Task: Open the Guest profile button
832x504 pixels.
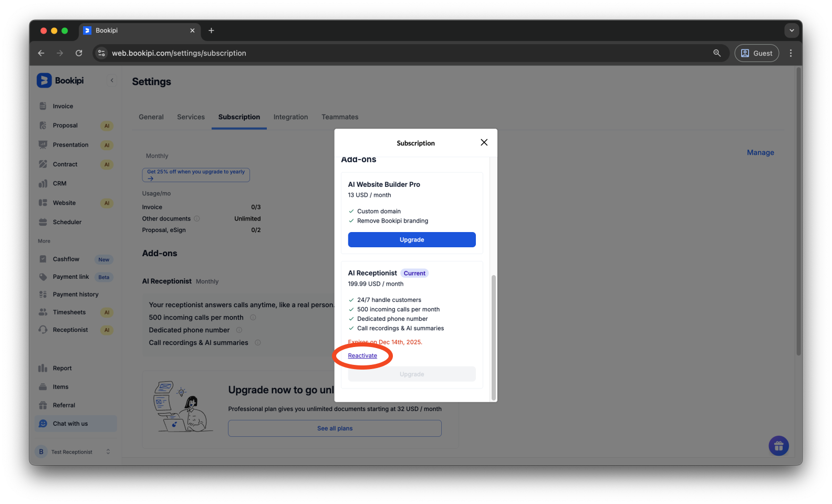Action: [x=756, y=53]
